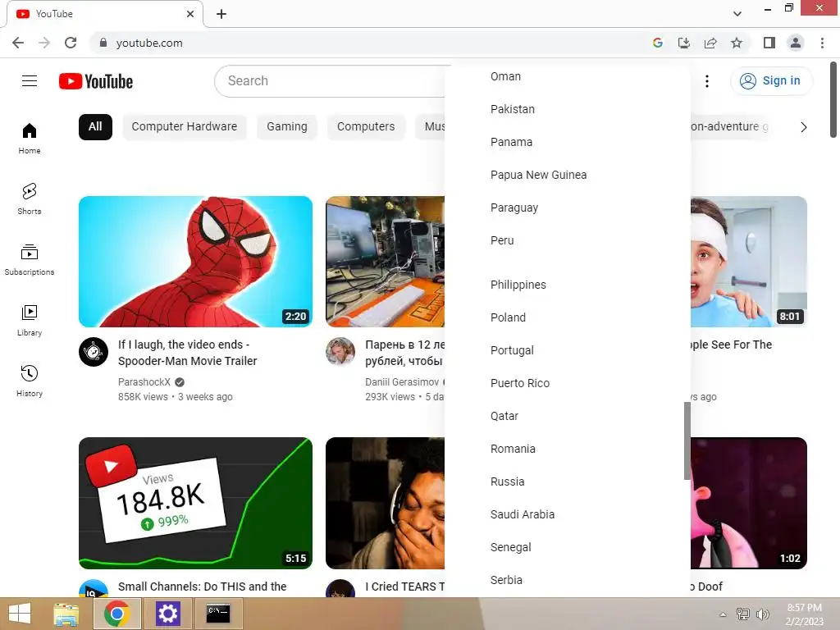This screenshot has width=840, height=630.
Task: Open Spooder-Man Movie Trailer video title
Action: tap(188, 353)
